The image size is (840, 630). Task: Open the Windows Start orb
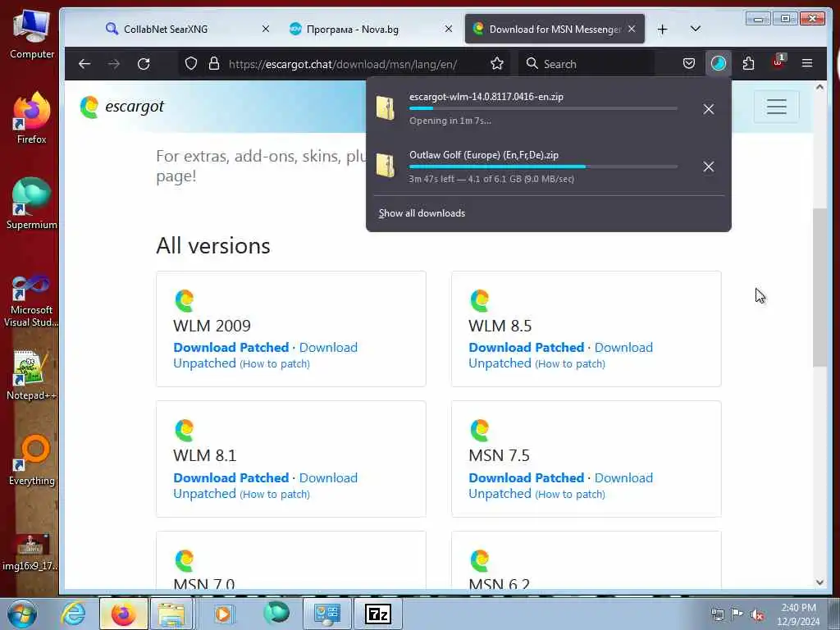(21, 614)
